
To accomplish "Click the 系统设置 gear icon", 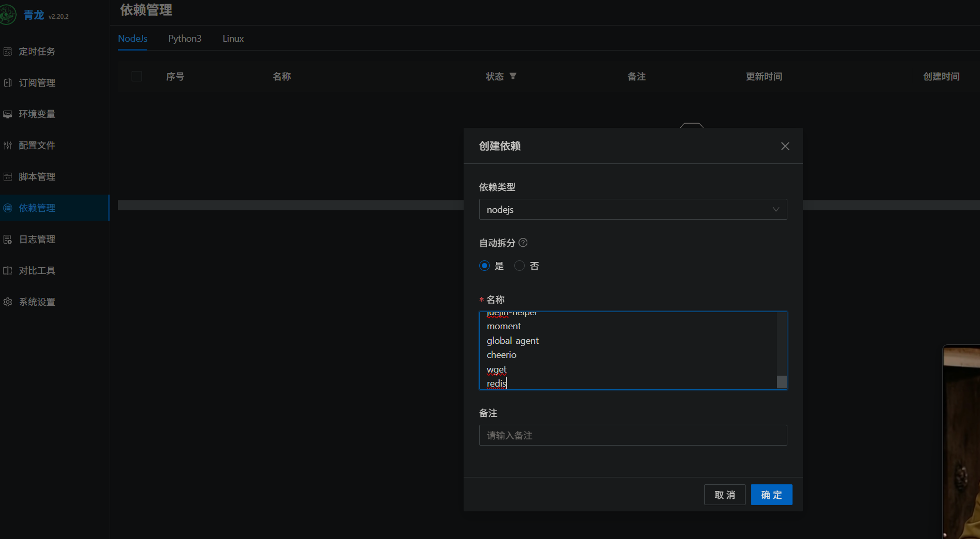I will tap(8, 302).
